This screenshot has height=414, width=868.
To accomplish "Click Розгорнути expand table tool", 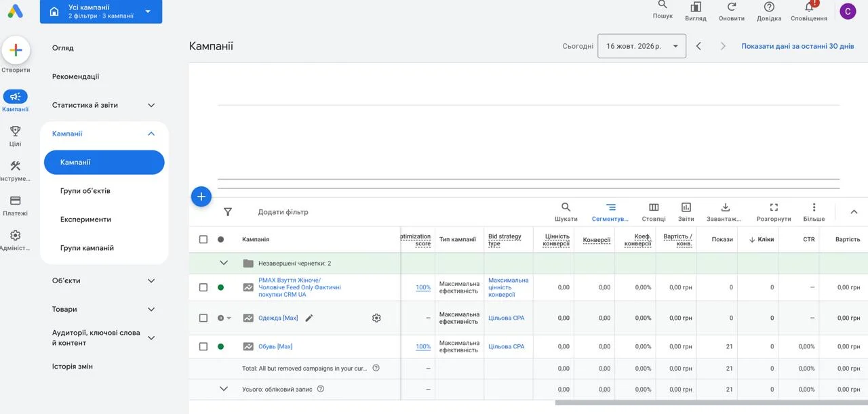I will pyautogui.click(x=774, y=211).
